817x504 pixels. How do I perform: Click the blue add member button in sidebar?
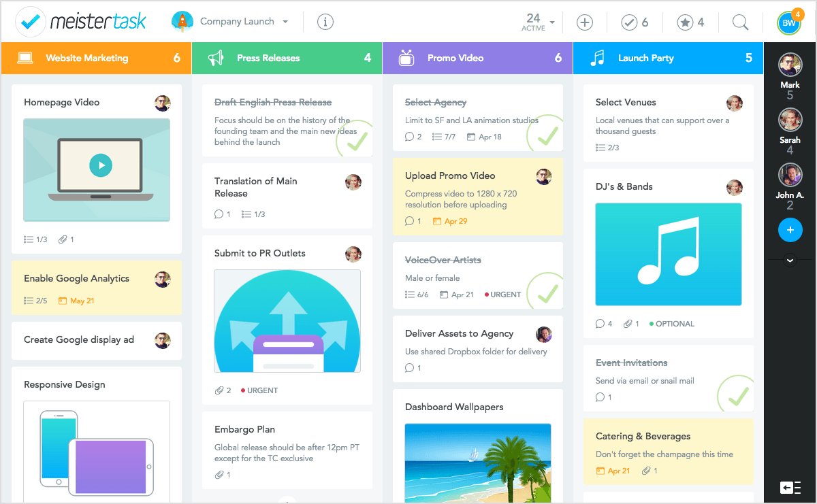tap(790, 231)
